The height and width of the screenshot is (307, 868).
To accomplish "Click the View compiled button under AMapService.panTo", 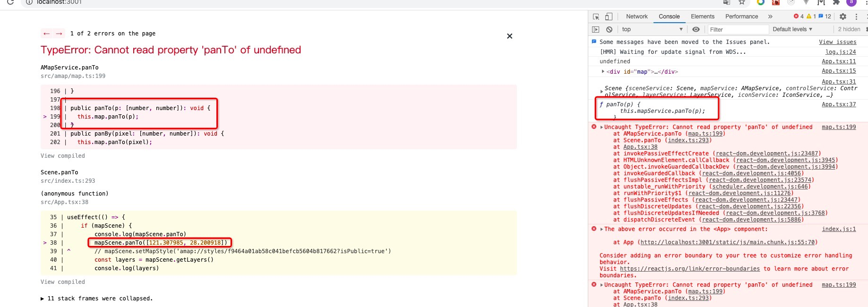I will click(63, 155).
